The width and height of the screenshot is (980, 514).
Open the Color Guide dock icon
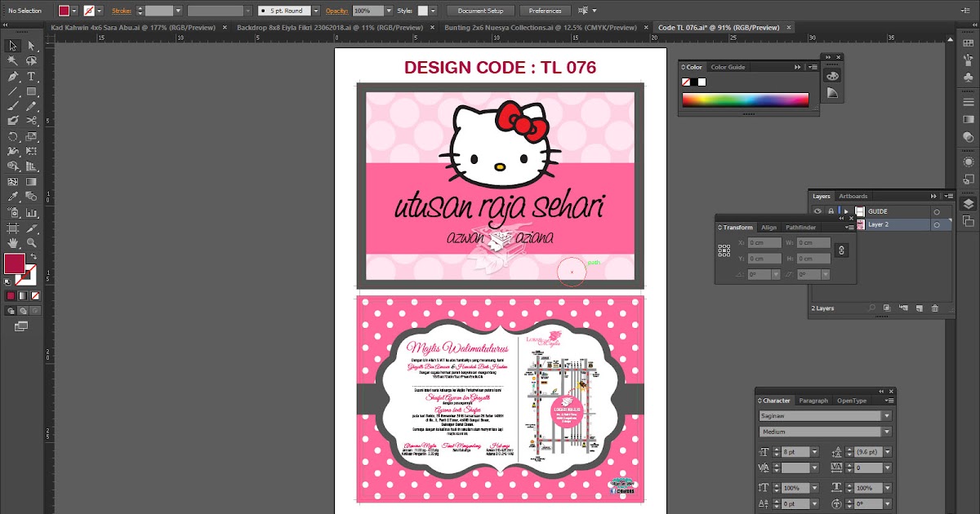tap(832, 93)
